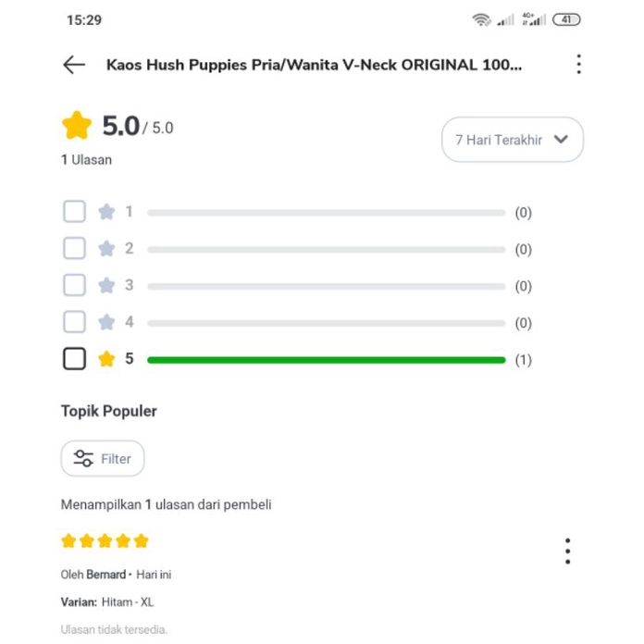Image resolution: width=644 pixels, height=644 pixels.
Task: Tap reviewer name Bernard
Action: (106, 575)
